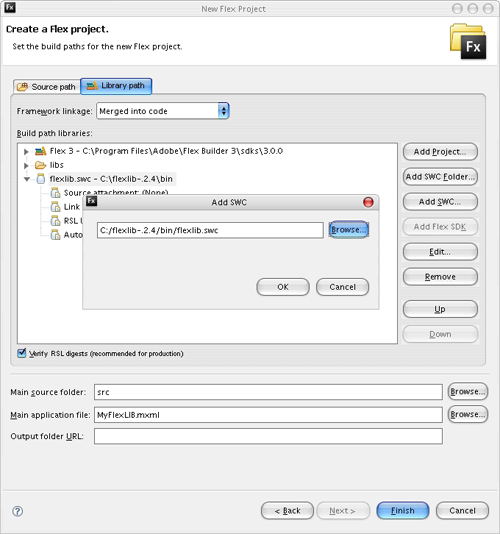Select the Library path tab
Image resolution: width=500 pixels, height=534 pixels.
pos(116,86)
